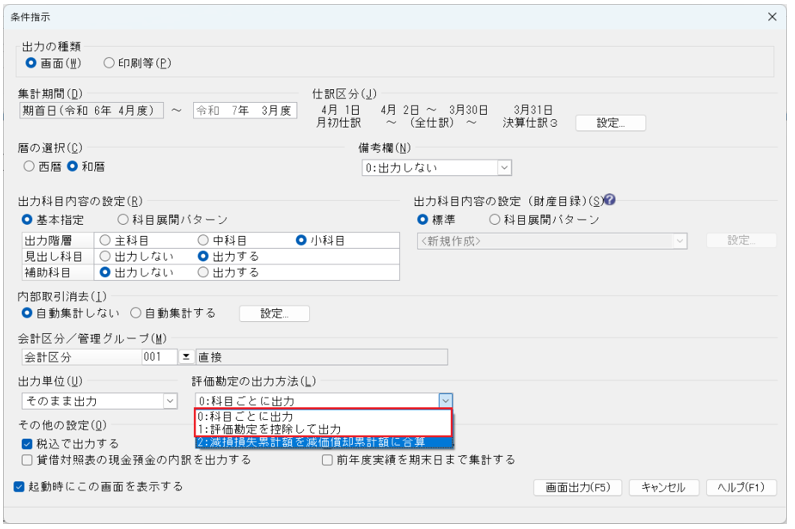This screenshot has height=529, width=795.
Task: Click the 月初仕訳 text
Action: [x=339, y=123]
